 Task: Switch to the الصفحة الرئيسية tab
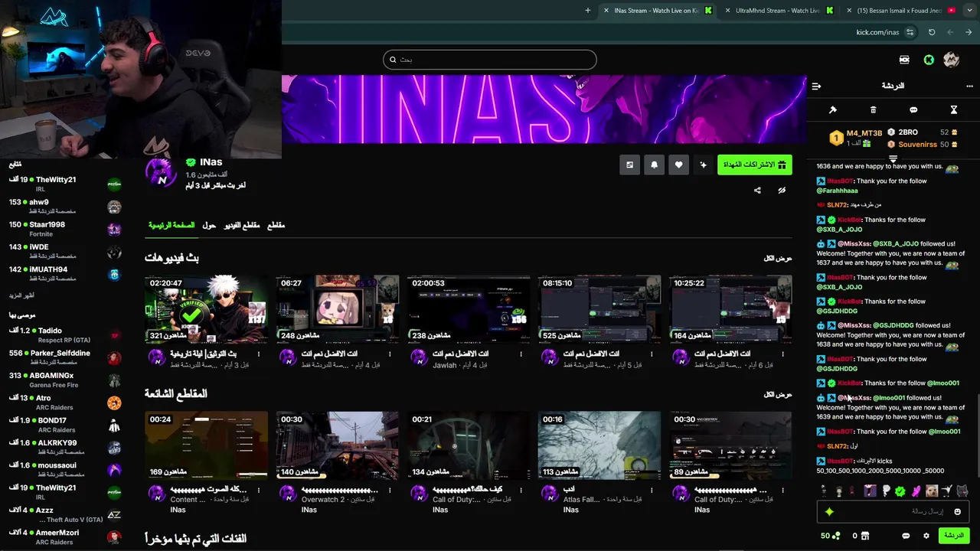[171, 226]
